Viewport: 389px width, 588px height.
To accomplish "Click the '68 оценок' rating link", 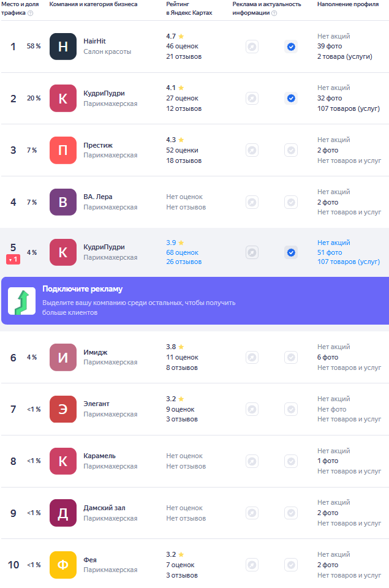I will click(182, 252).
